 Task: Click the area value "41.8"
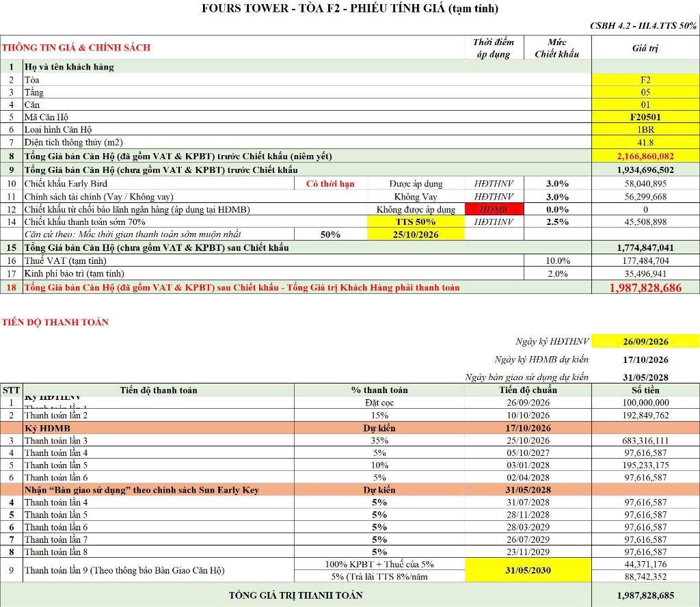645,142
